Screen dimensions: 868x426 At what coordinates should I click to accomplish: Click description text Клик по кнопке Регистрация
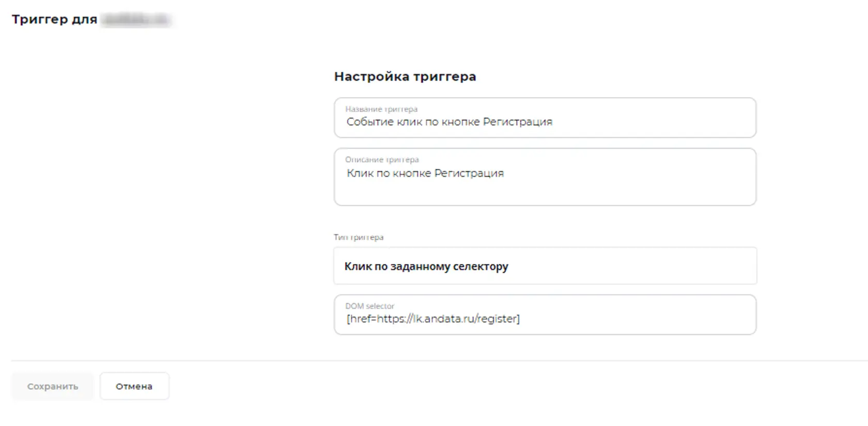(x=425, y=173)
